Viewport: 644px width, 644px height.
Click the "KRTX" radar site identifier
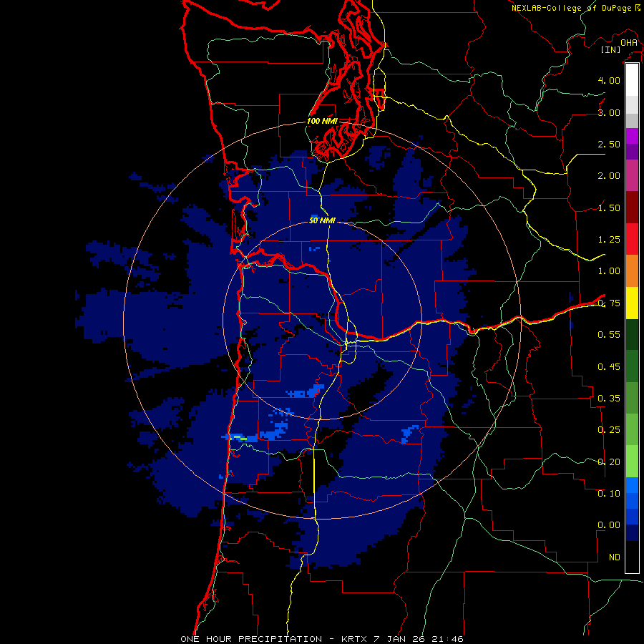click(x=355, y=639)
